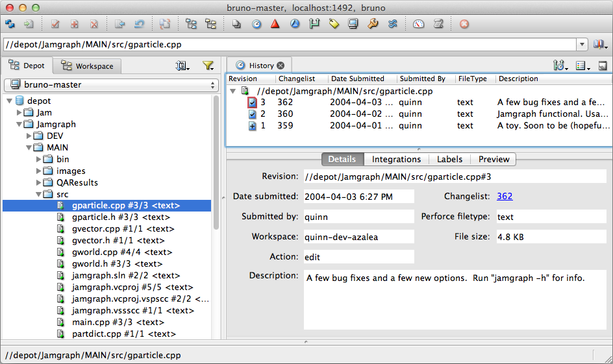The height and width of the screenshot is (364, 613).
Task: Click the red stop icon in toolbar
Action: [464, 25]
